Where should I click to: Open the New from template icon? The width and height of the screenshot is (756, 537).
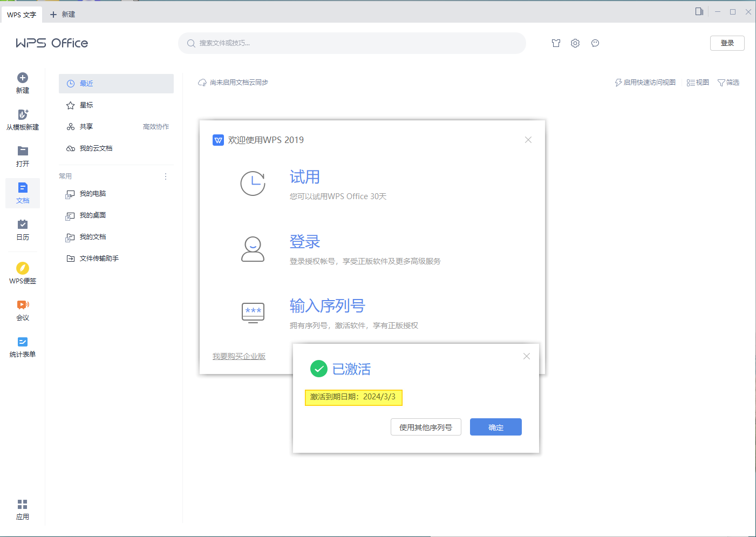tap(23, 114)
